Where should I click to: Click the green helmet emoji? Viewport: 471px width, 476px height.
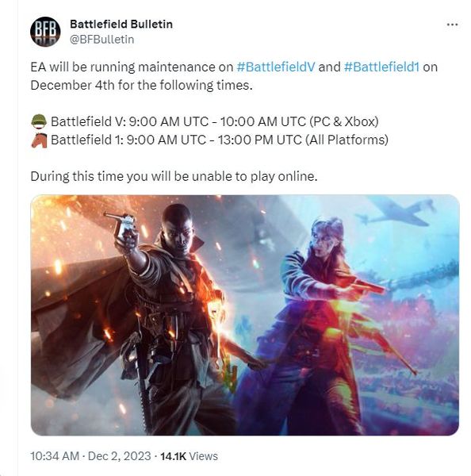pos(39,121)
